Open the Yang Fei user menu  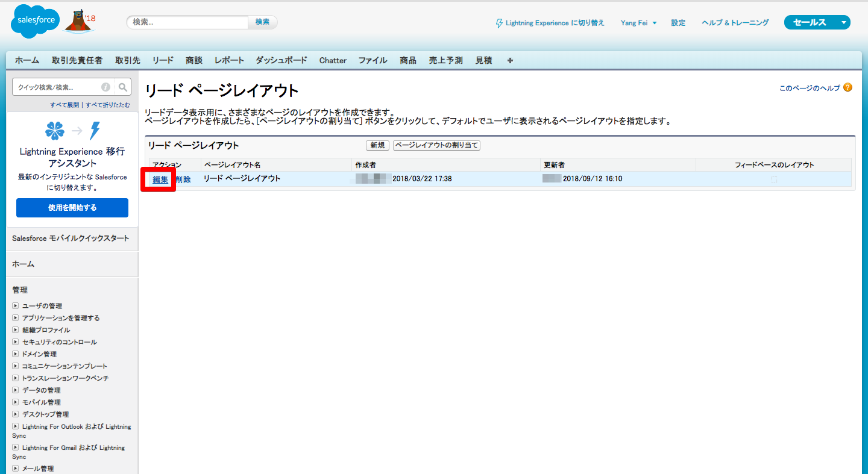[x=638, y=23]
